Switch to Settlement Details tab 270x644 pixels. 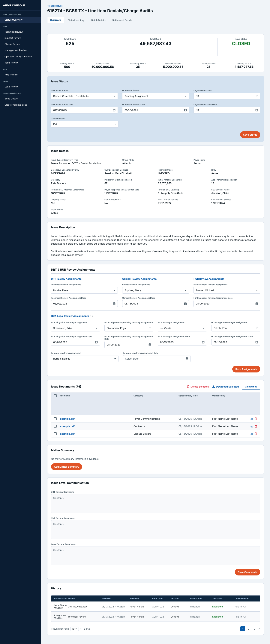click(122, 20)
